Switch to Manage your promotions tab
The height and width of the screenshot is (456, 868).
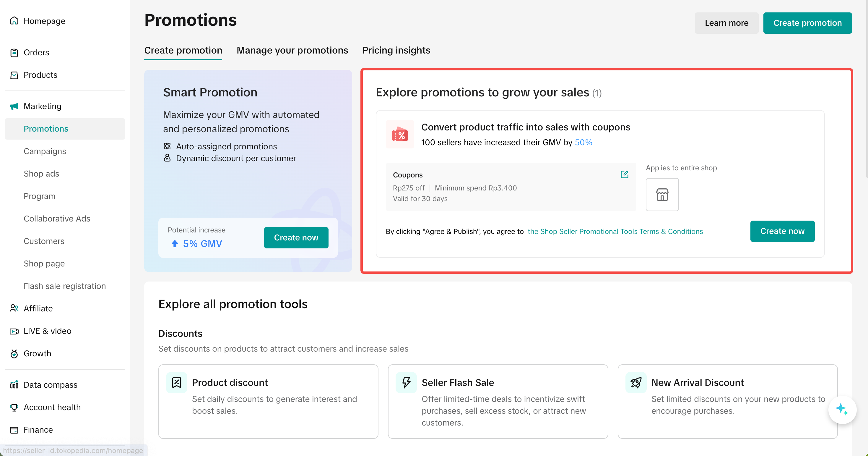[292, 50]
